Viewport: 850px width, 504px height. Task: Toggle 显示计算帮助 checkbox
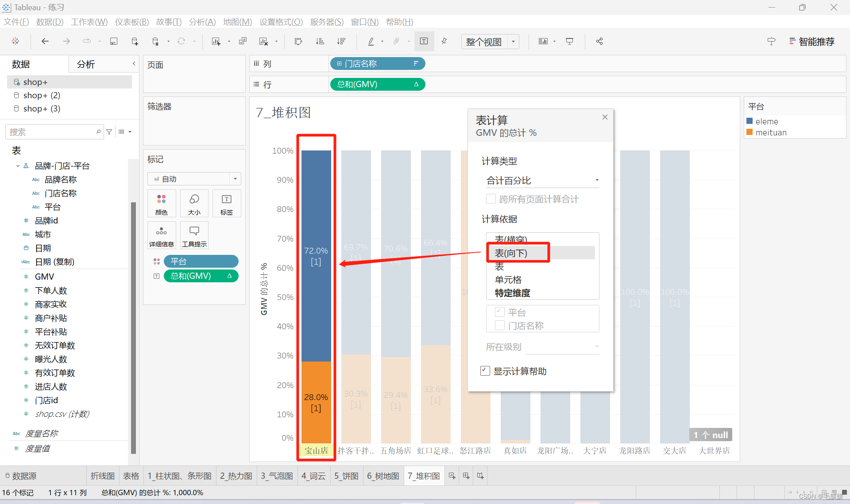(485, 371)
